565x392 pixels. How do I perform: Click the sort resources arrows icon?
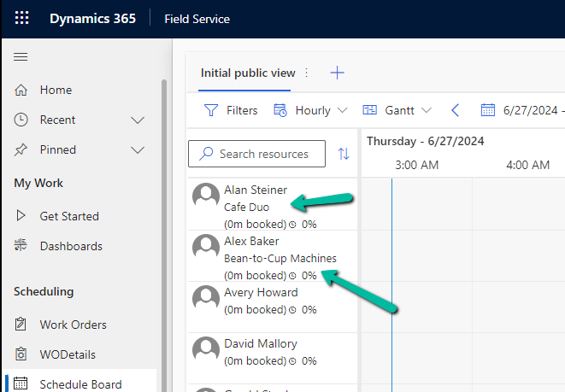(x=344, y=154)
